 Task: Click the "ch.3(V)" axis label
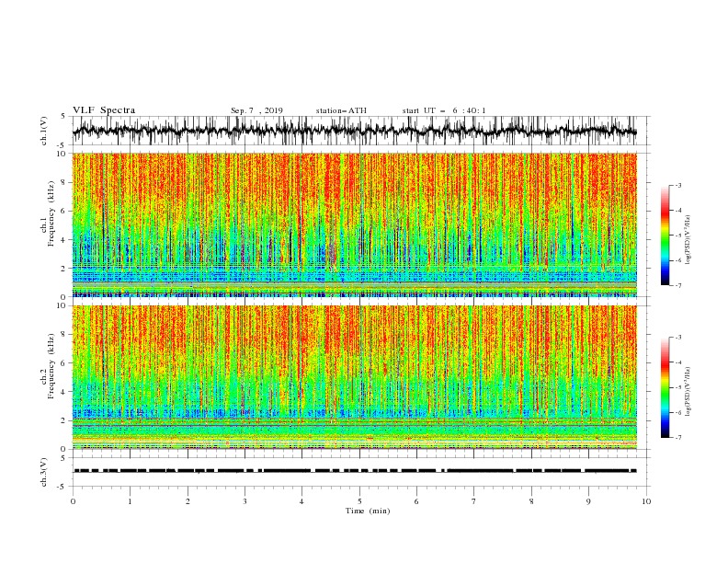pyautogui.click(x=44, y=472)
